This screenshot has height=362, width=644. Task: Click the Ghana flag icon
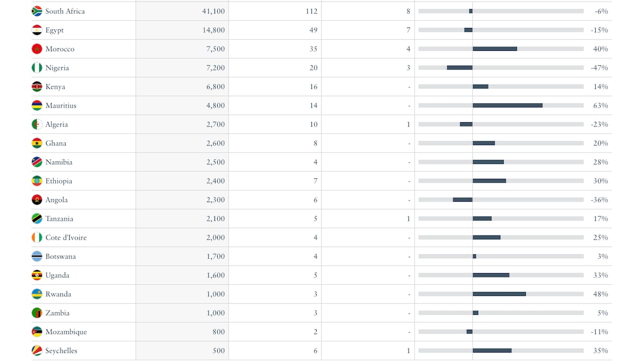coord(37,143)
